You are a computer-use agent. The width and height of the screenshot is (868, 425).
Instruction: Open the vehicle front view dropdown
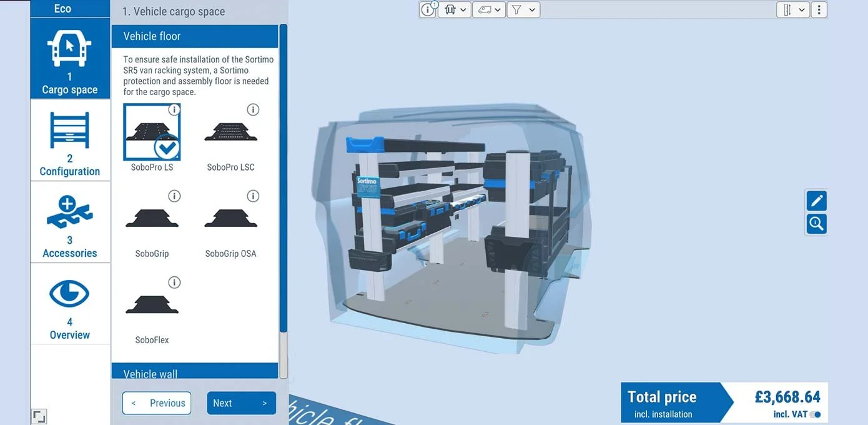455,9
